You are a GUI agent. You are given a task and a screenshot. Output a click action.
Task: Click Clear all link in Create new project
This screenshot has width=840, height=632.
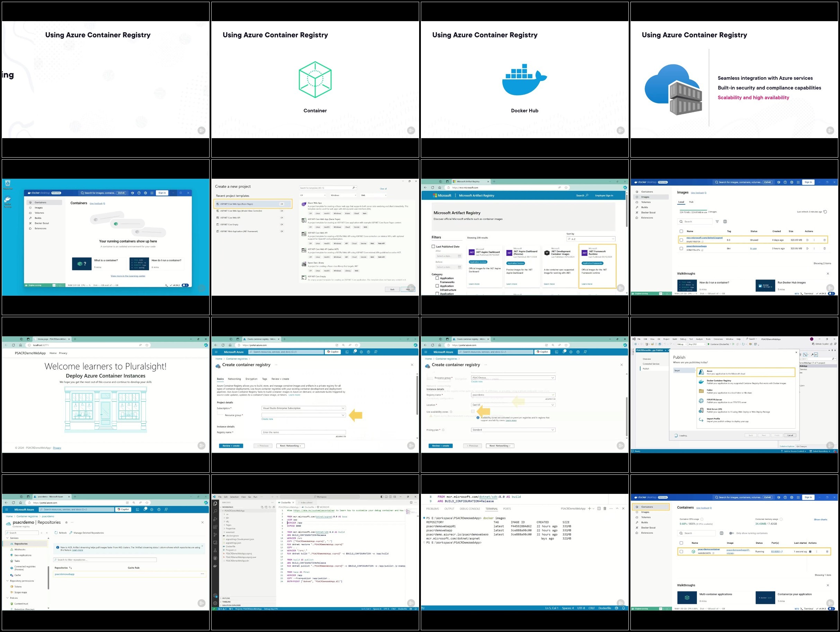coord(383,189)
